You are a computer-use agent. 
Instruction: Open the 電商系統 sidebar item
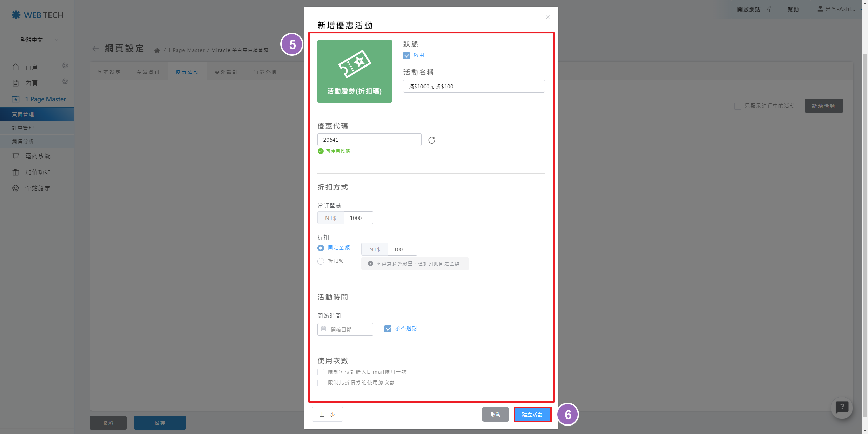(37, 156)
